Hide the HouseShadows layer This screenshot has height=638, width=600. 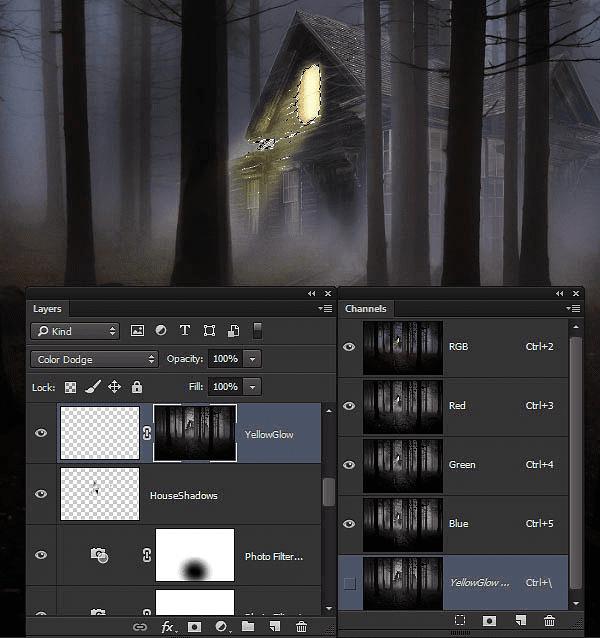(x=41, y=494)
